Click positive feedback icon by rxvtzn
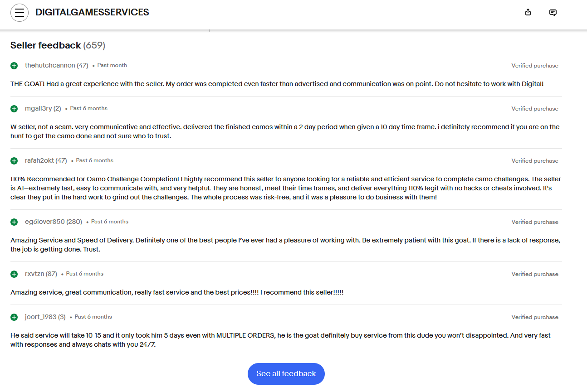Image resolution: width=587 pixels, height=392 pixels. click(x=14, y=274)
